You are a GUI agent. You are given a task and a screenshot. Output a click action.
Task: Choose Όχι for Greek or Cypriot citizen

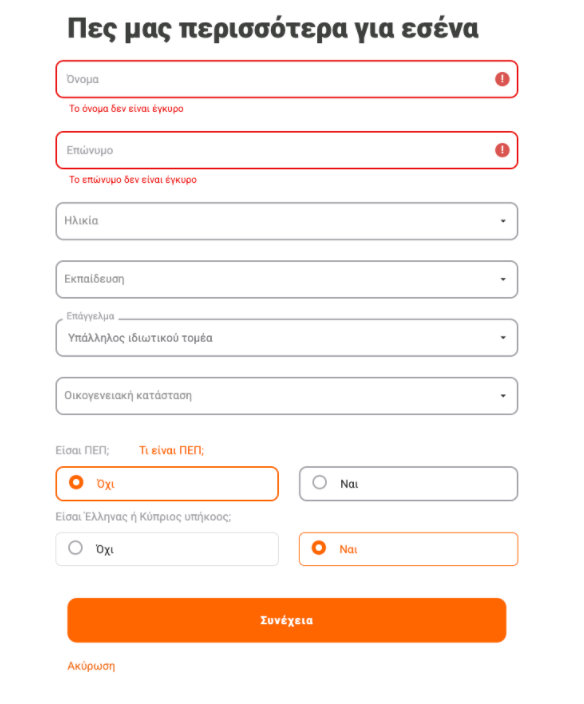coord(167,549)
